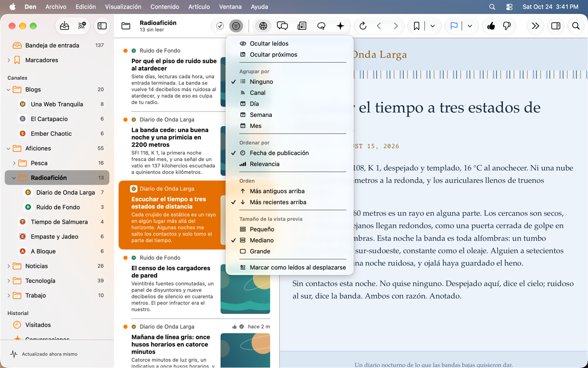Collapse the Blogs folder
Screen dimensions: 588x368
click(9, 90)
